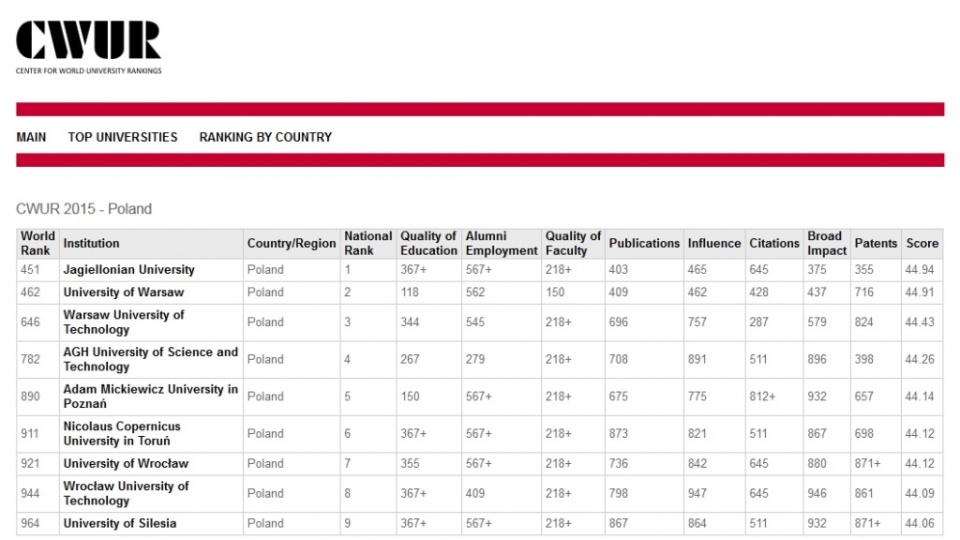Sort by National Rank column header
Screen dimensions: 960x540
pyautogui.click(x=368, y=243)
